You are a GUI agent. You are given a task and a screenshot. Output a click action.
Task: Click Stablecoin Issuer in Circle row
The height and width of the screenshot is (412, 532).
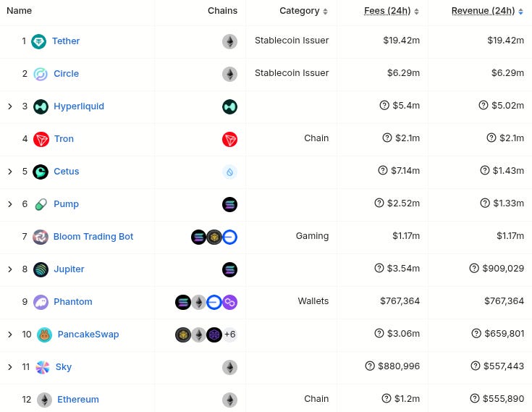[292, 73]
